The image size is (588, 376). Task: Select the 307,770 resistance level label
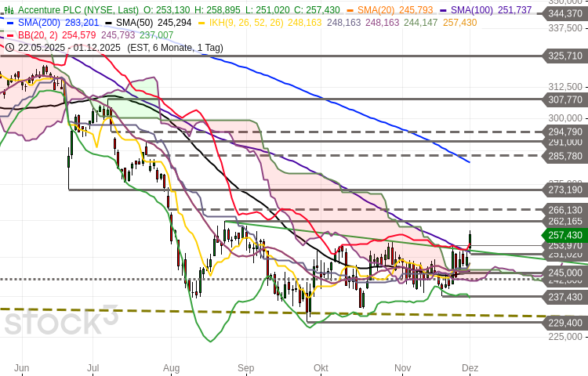[x=563, y=99]
